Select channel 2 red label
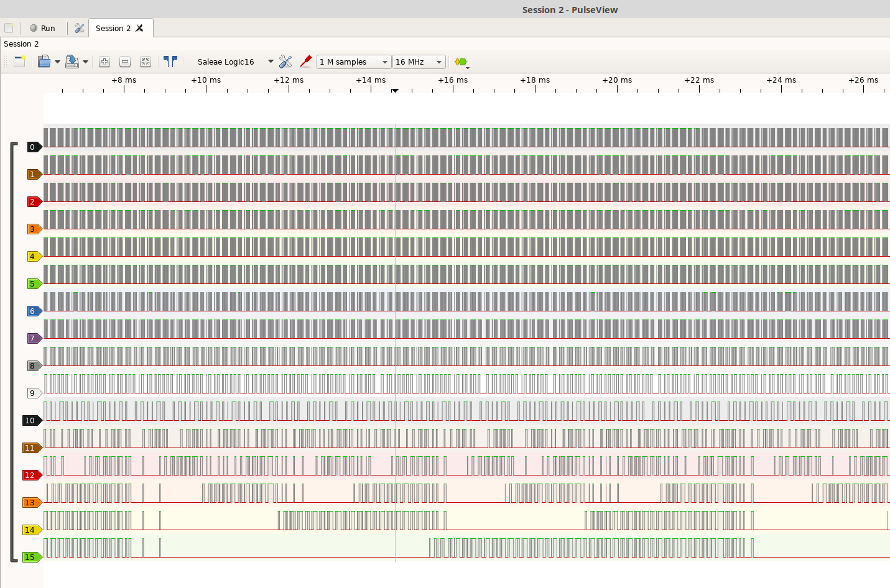Screen dimensions: 890x588 pyautogui.click(x=35, y=202)
